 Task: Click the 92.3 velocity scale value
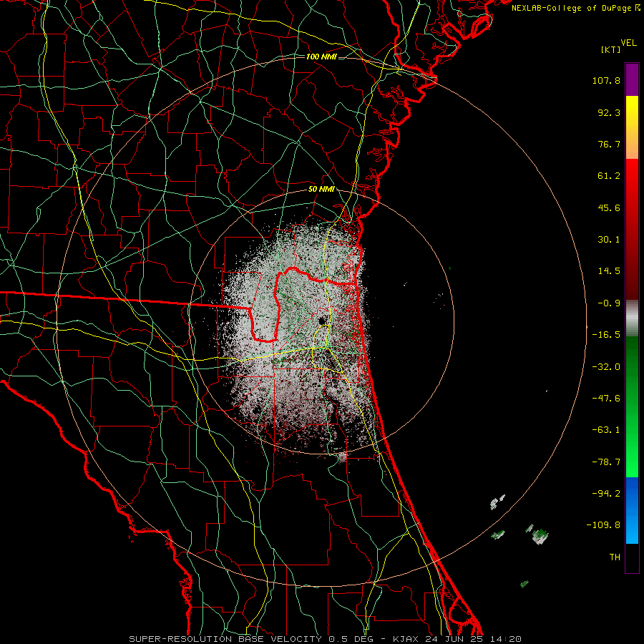pyautogui.click(x=609, y=112)
